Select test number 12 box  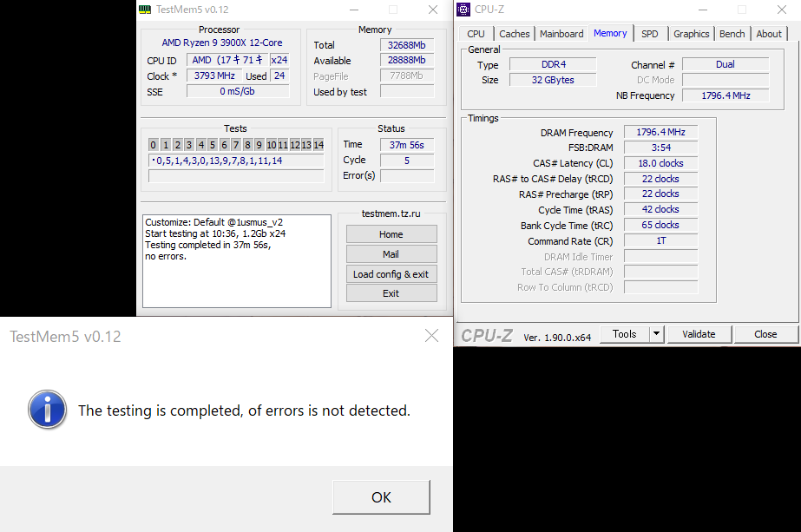(295, 145)
